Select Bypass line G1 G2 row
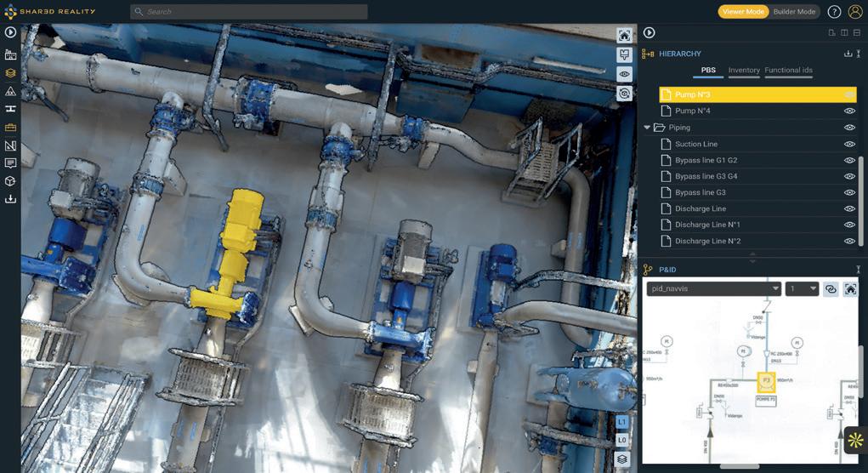This screenshot has width=868, height=473. pyautogui.click(x=757, y=160)
